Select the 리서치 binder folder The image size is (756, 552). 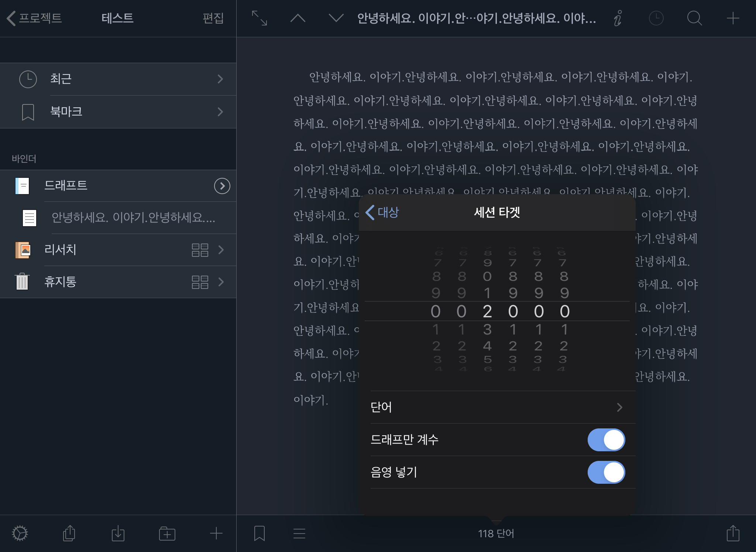coord(61,250)
